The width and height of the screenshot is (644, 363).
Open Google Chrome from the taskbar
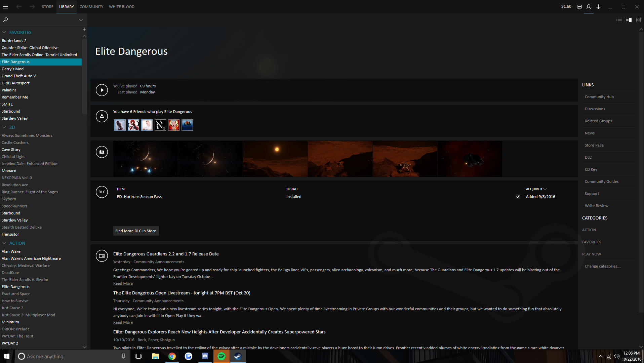pyautogui.click(x=172, y=356)
